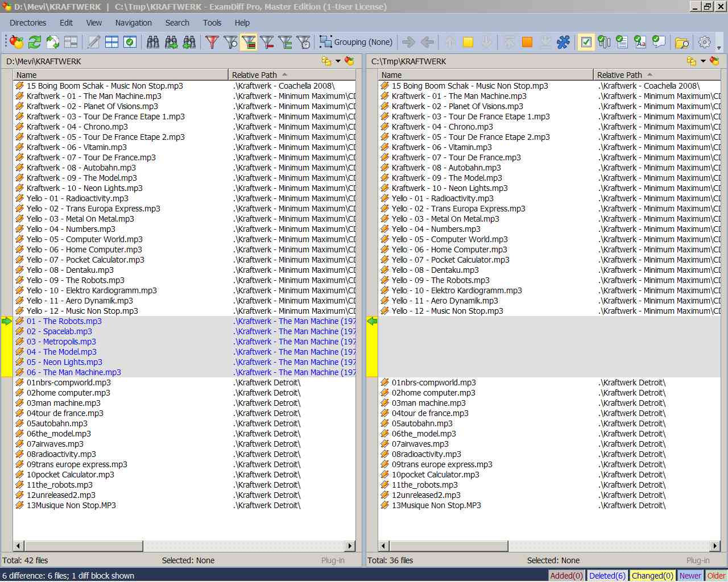Open Options with the gear icon
This screenshot has height=582, width=728.
tap(705, 42)
